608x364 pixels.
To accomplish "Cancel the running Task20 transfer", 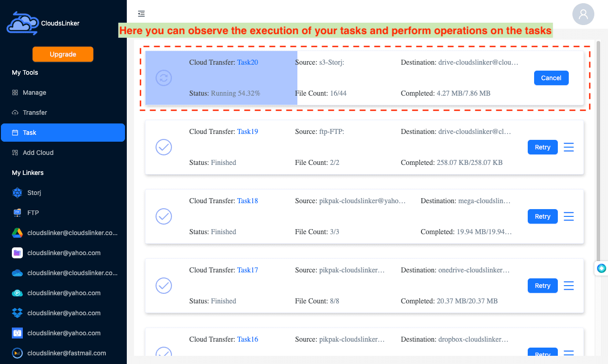I will (x=551, y=78).
